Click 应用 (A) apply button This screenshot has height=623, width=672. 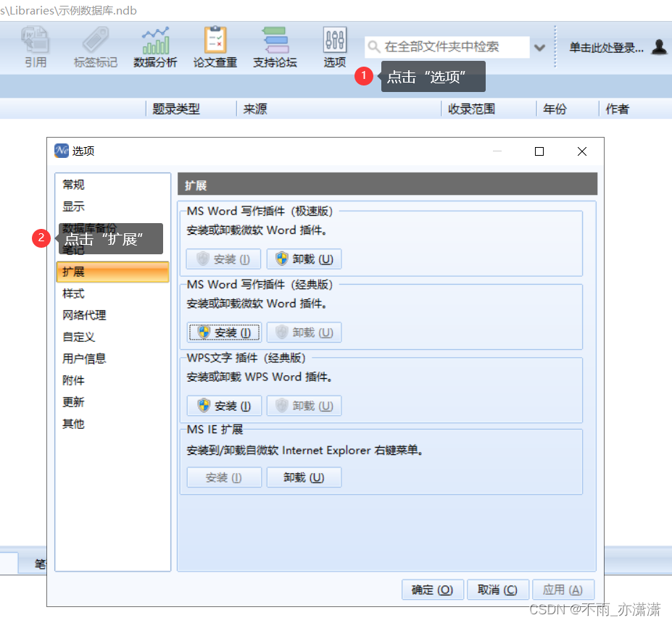click(563, 590)
